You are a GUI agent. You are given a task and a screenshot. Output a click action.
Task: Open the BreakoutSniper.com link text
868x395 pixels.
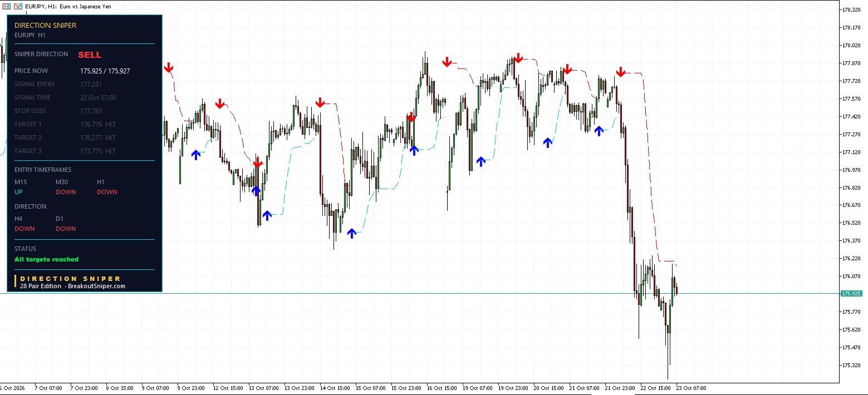pyautogui.click(x=96, y=286)
